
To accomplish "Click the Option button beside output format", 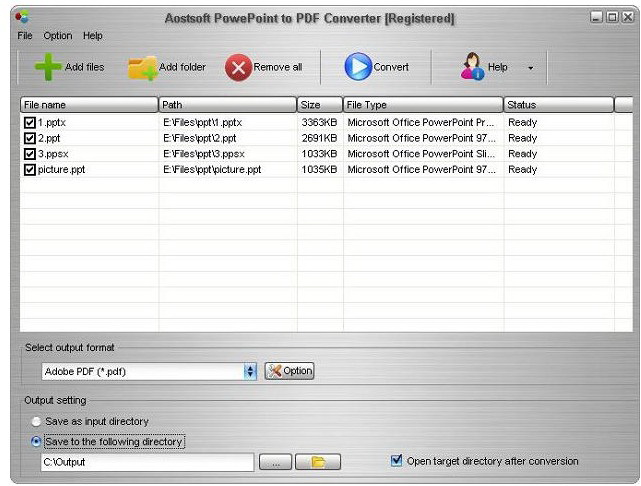I will (x=289, y=371).
